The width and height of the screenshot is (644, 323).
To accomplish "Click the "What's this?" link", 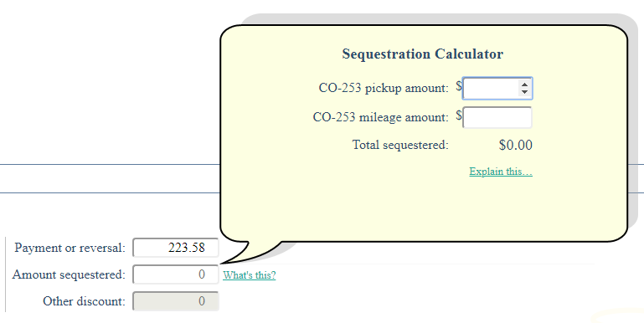I will [x=250, y=275].
